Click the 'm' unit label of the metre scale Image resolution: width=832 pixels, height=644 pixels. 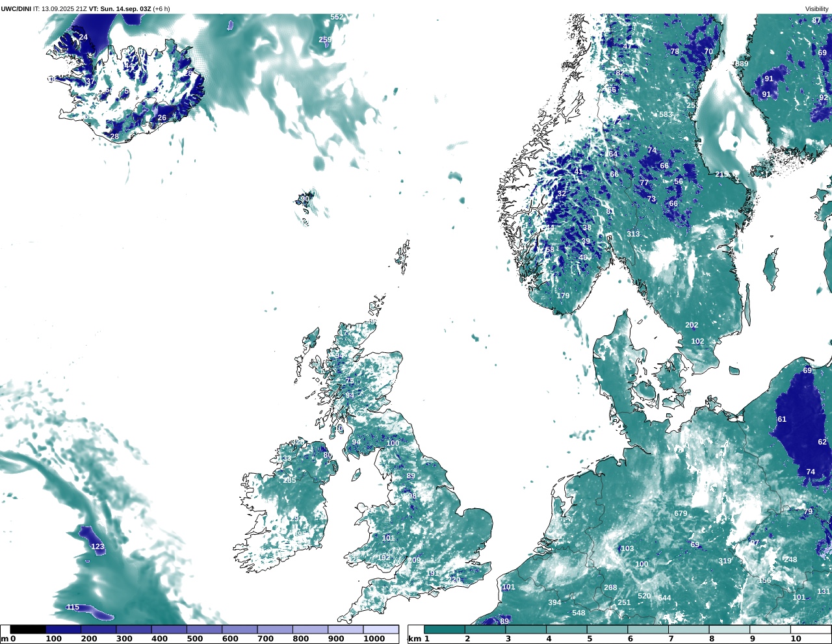click(x=5, y=639)
